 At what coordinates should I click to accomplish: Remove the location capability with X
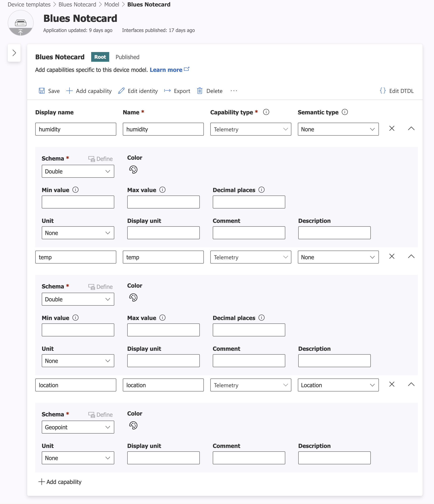392,384
